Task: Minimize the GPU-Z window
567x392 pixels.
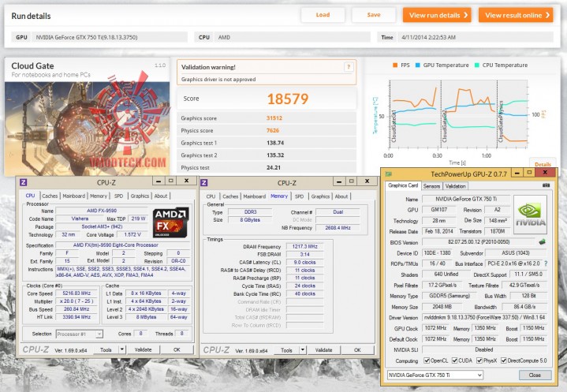Action: click(x=517, y=173)
